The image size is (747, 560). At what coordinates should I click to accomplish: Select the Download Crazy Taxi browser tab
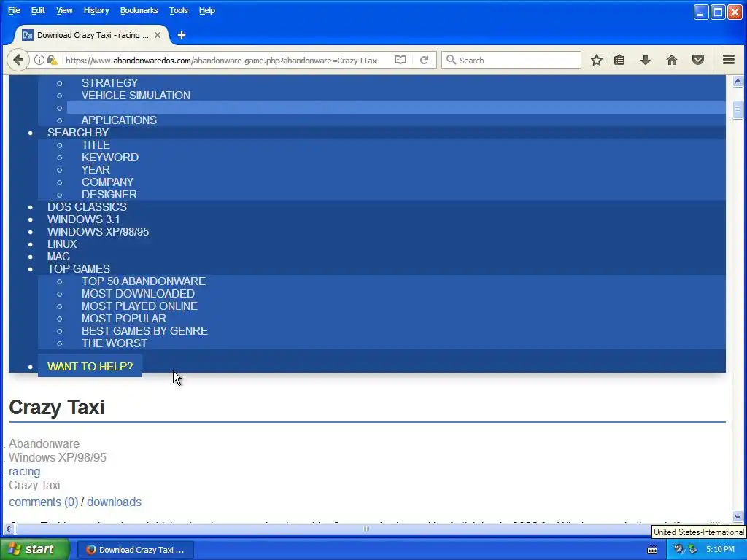[x=93, y=35]
